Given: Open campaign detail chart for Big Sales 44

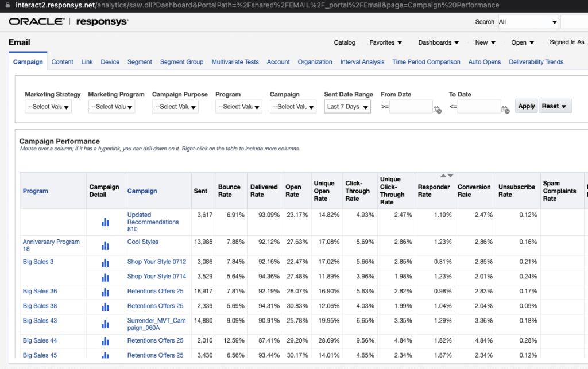Looking at the screenshot, I should (105, 341).
